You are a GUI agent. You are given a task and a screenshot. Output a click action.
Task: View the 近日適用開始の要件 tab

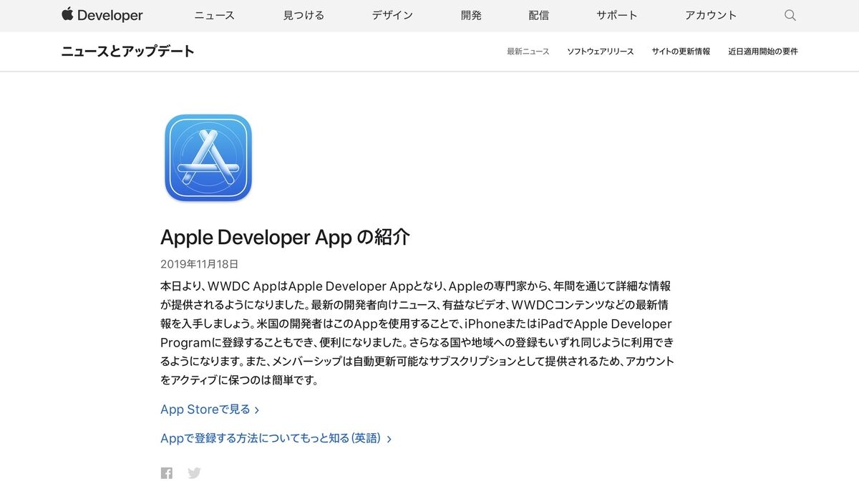[x=763, y=52]
